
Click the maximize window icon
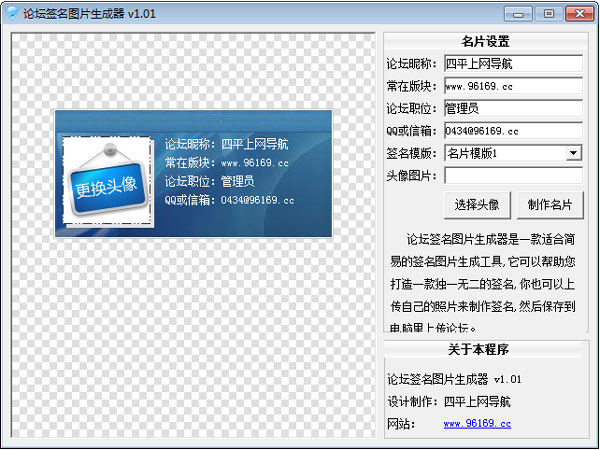[x=549, y=14]
